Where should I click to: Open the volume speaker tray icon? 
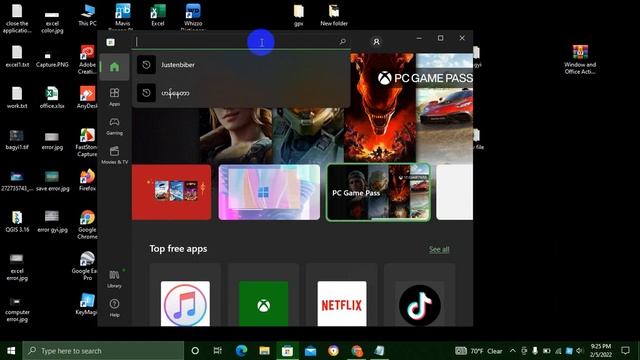pos(580,351)
